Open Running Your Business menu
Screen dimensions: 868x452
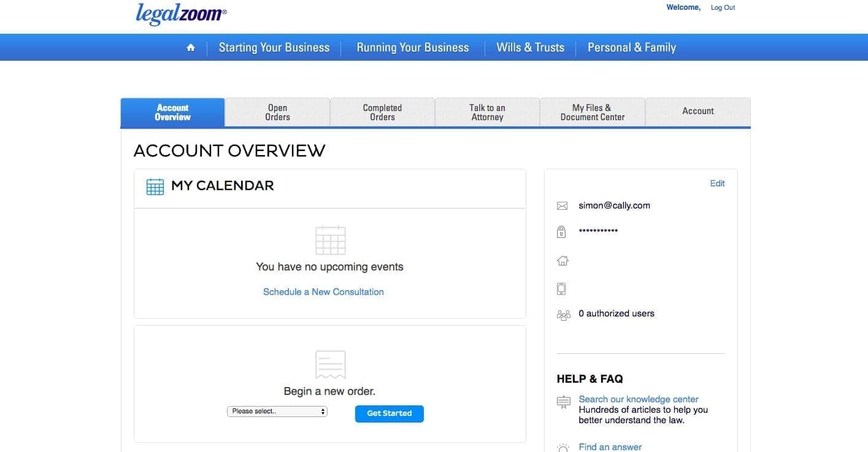[x=413, y=48]
